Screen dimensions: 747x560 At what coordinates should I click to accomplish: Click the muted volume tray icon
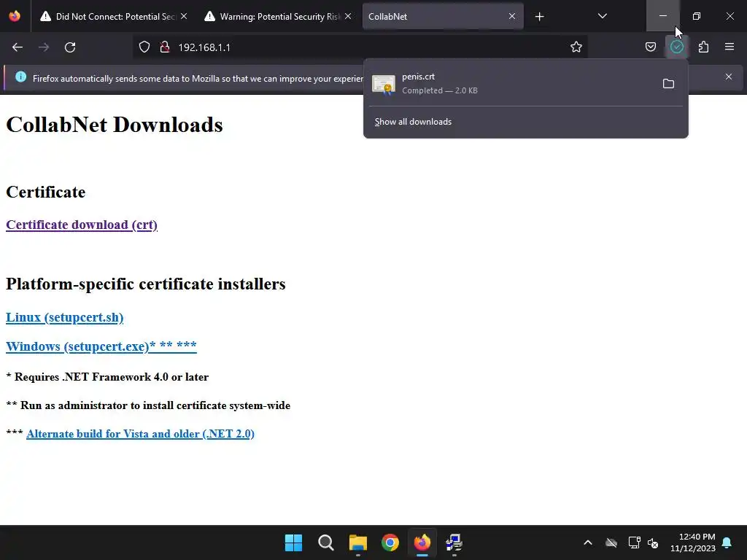point(653,542)
